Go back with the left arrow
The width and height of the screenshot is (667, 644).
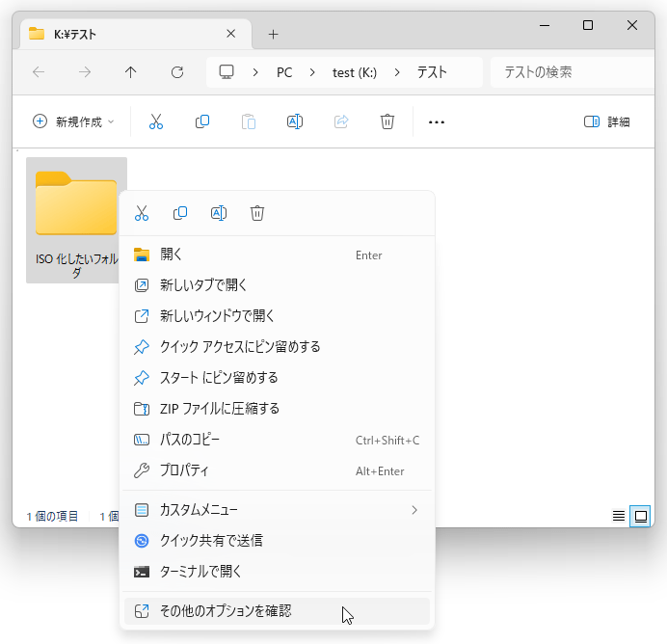coord(39,72)
